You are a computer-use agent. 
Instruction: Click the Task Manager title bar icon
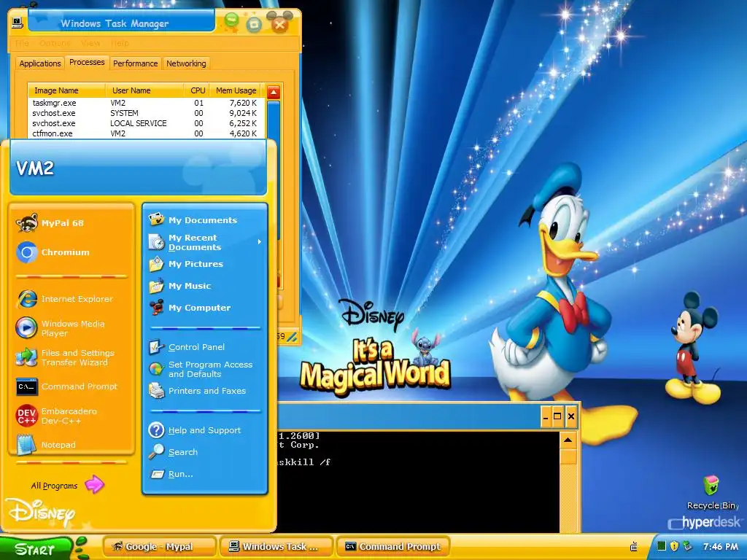(x=18, y=23)
